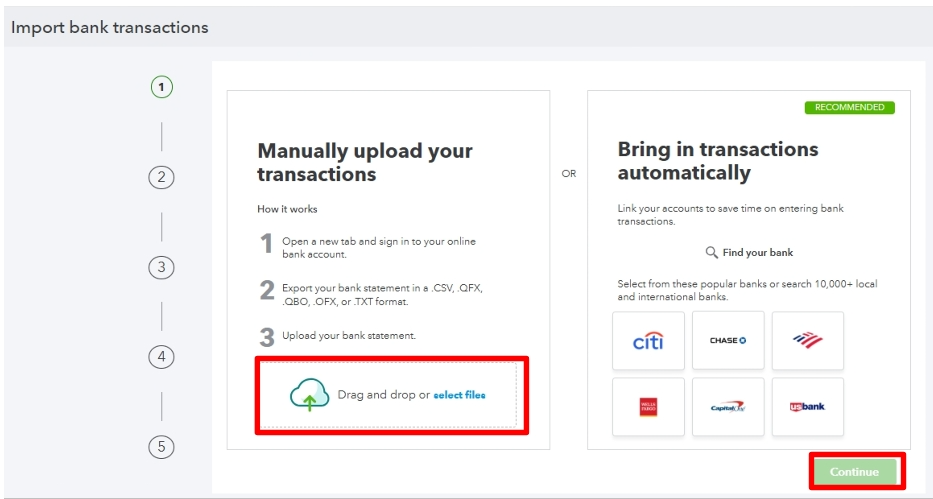Jump to step 2 in the progress tracker
The height and width of the screenshot is (499, 933).
[x=161, y=178]
